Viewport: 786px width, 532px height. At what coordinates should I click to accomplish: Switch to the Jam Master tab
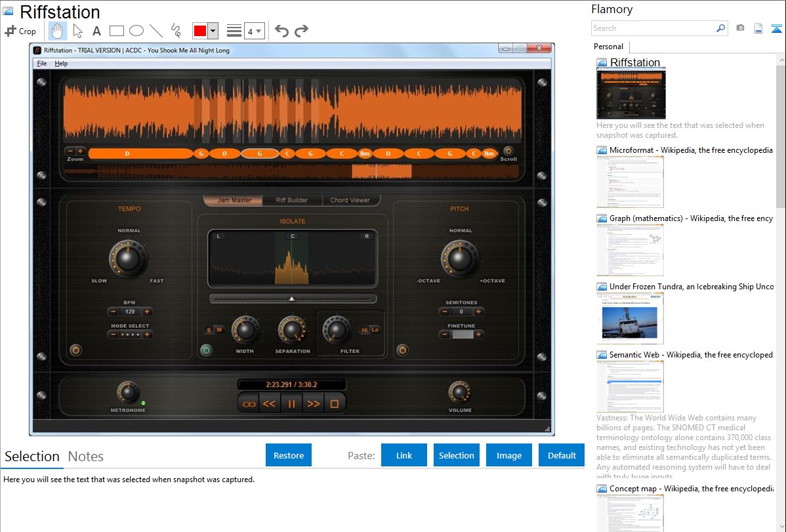coord(234,200)
